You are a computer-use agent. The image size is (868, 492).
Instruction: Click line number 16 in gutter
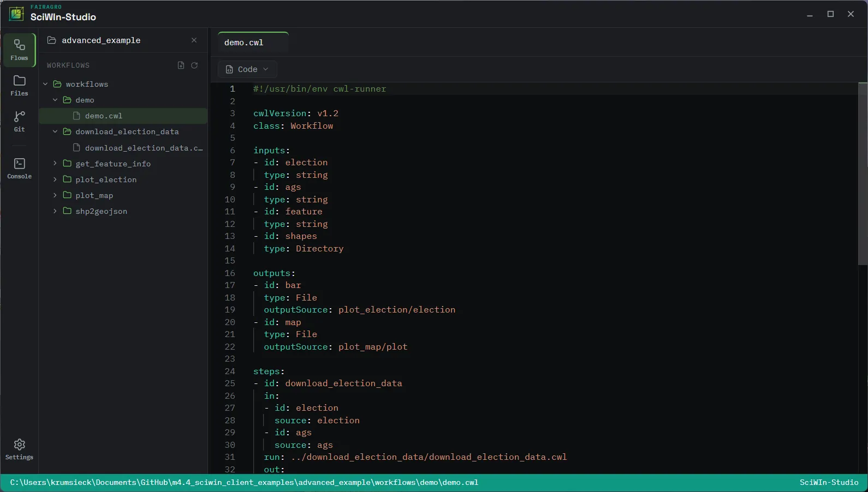[x=230, y=273]
